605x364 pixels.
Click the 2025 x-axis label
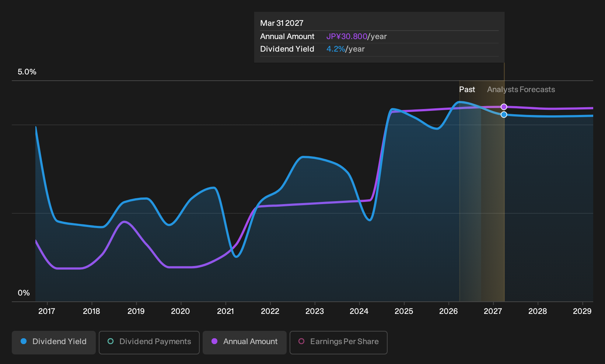(x=404, y=311)
